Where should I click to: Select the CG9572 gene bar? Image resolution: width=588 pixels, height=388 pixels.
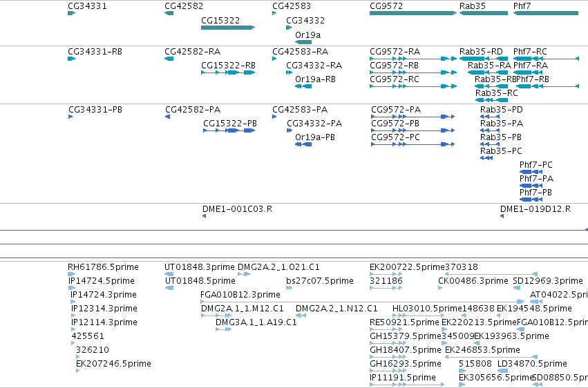413,13
